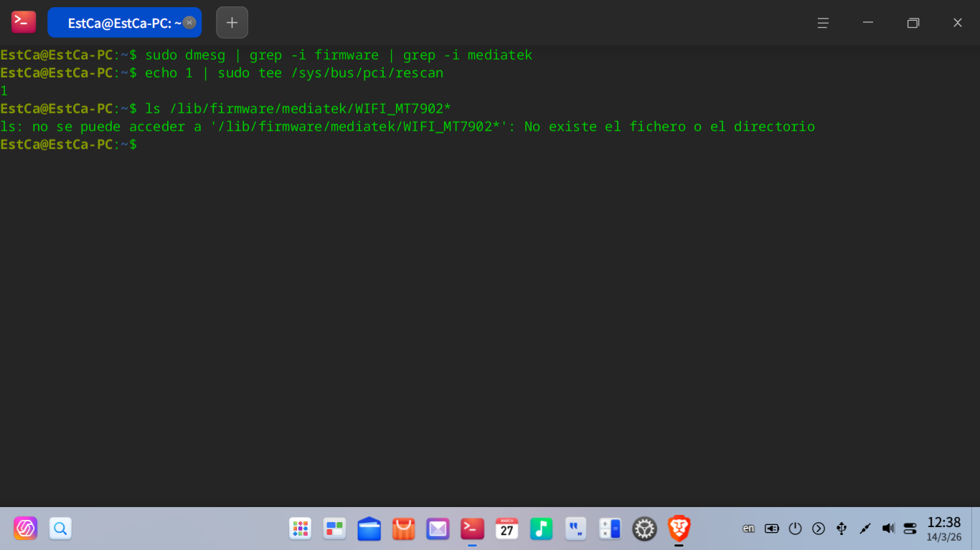This screenshot has width=980, height=550.
Task: Open the terminal hamburger menu
Action: 823,23
